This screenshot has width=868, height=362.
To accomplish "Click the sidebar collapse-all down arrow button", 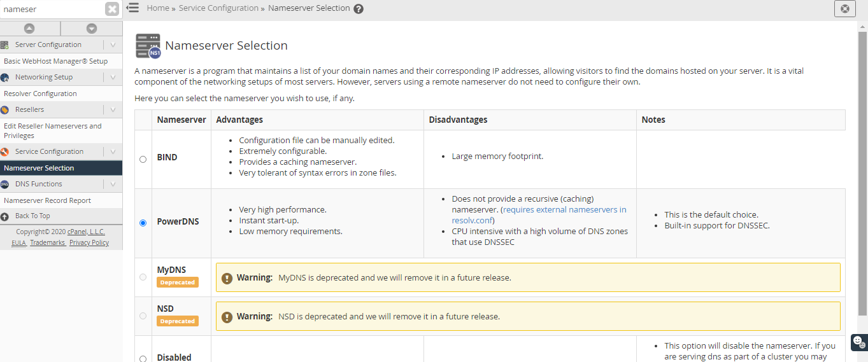I will point(92,29).
